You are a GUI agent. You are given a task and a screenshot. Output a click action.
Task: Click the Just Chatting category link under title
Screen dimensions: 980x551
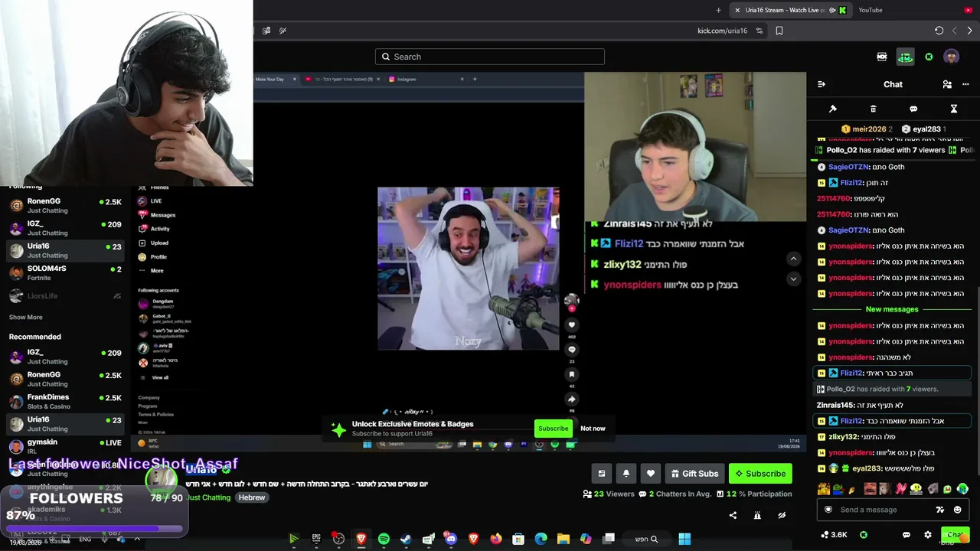point(209,497)
